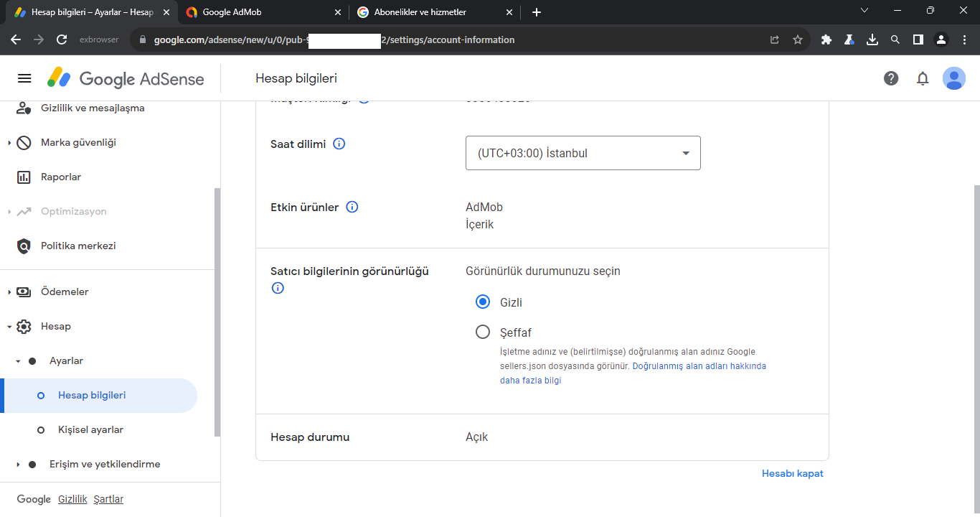This screenshot has height=517, width=980.
Task: Go back with the browser back arrow
Action: (16, 40)
